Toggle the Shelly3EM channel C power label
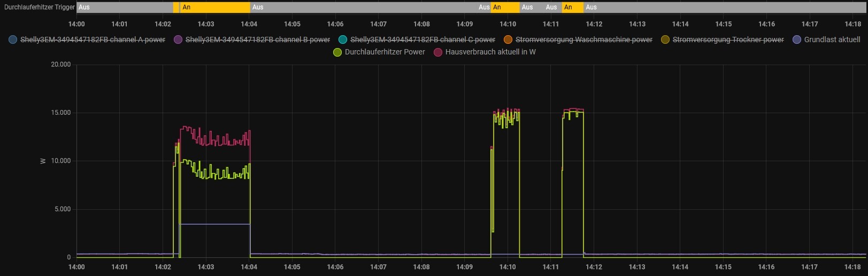This screenshot has width=868, height=276. pyautogui.click(x=423, y=40)
